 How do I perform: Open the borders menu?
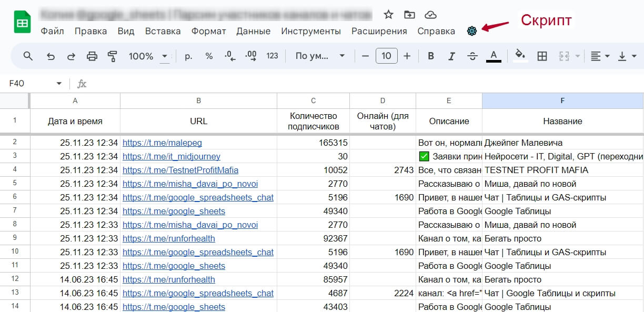[x=542, y=56]
